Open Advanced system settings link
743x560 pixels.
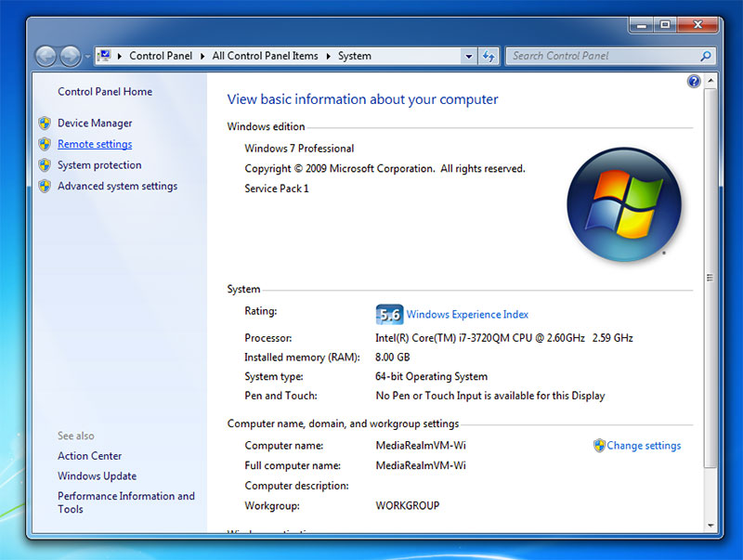[118, 186]
